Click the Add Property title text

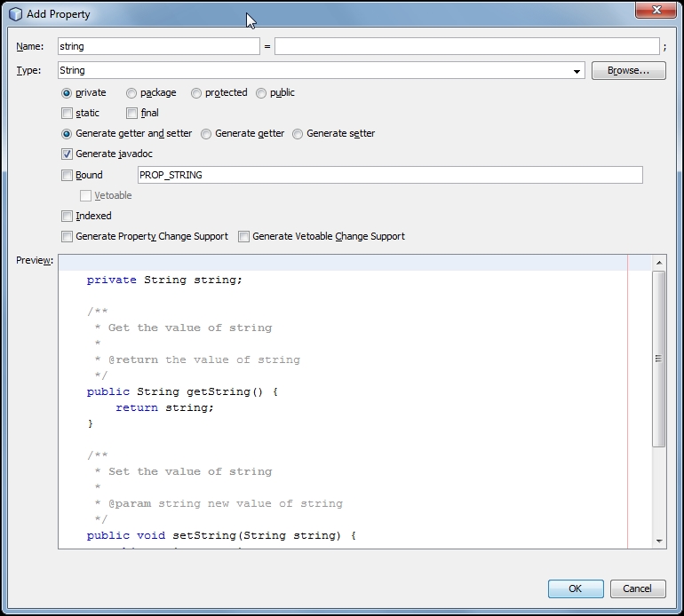pos(59,14)
